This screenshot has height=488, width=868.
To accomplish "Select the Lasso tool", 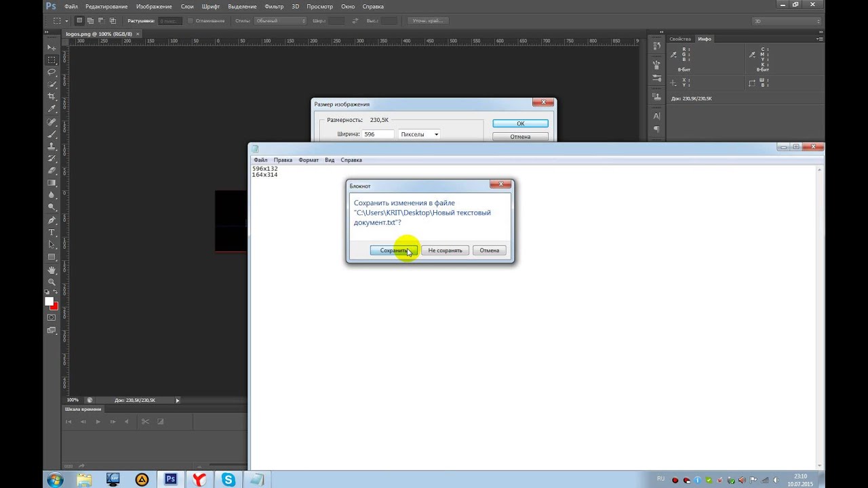I will tap(52, 72).
